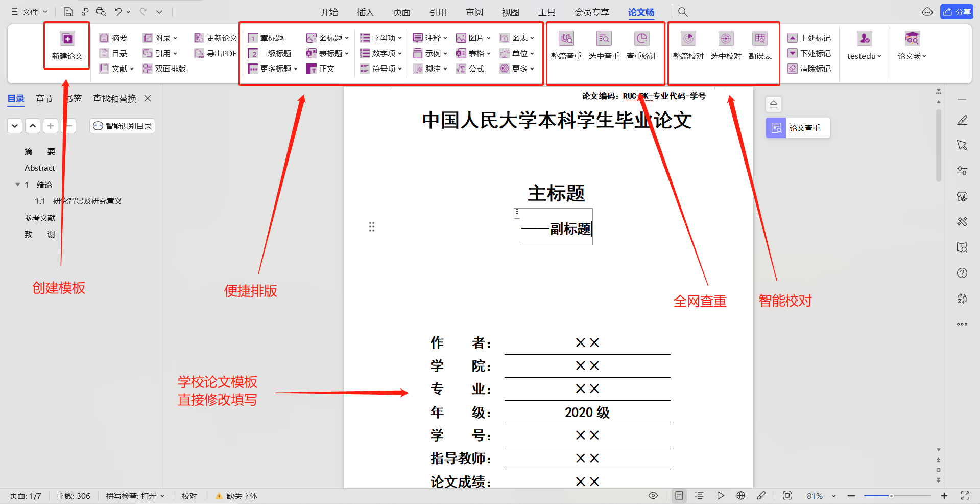
Task: Click the translate icon in the right sidebar
Action: (x=962, y=299)
